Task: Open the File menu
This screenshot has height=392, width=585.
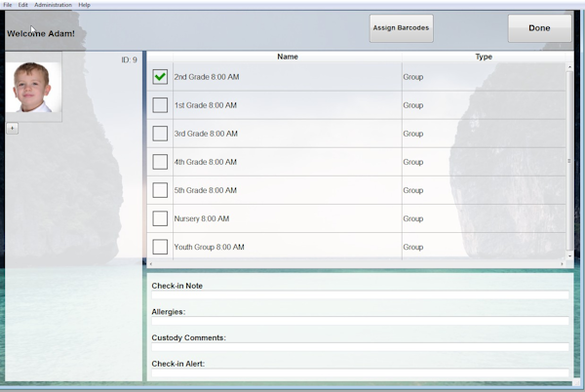Action: [x=8, y=5]
